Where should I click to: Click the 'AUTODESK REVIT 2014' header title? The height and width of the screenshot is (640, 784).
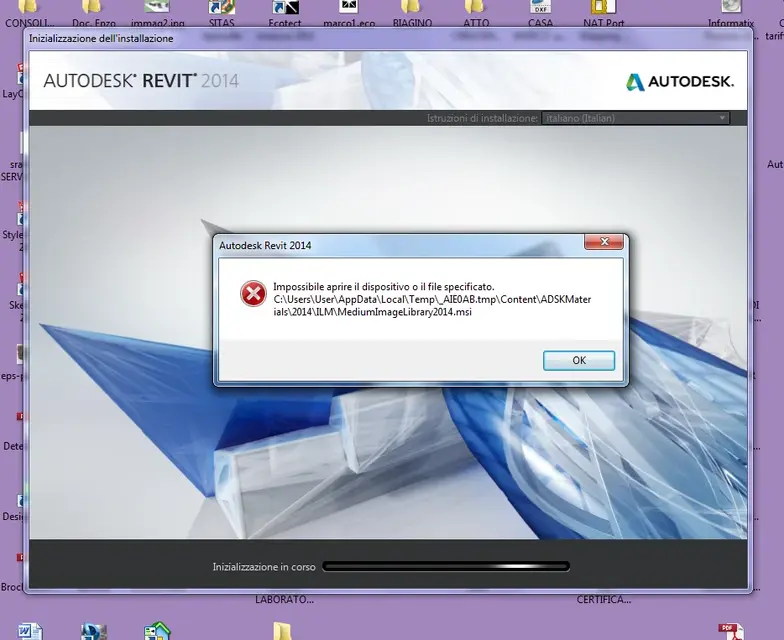pyautogui.click(x=141, y=81)
